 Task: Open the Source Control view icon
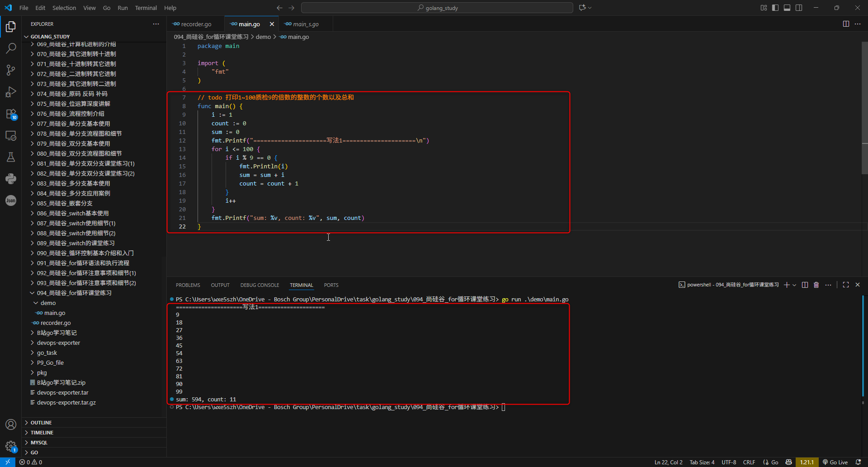[x=11, y=70]
